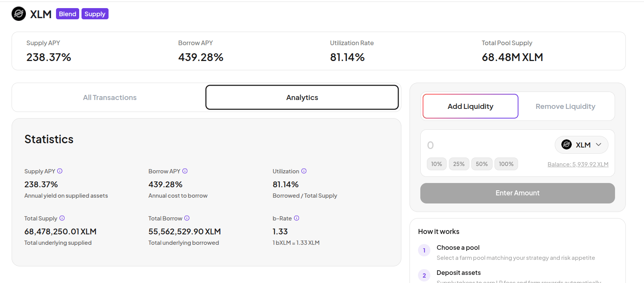
Task: Select the Remove Liquidity tab
Action: pyautogui.click(x=565, y=106)
